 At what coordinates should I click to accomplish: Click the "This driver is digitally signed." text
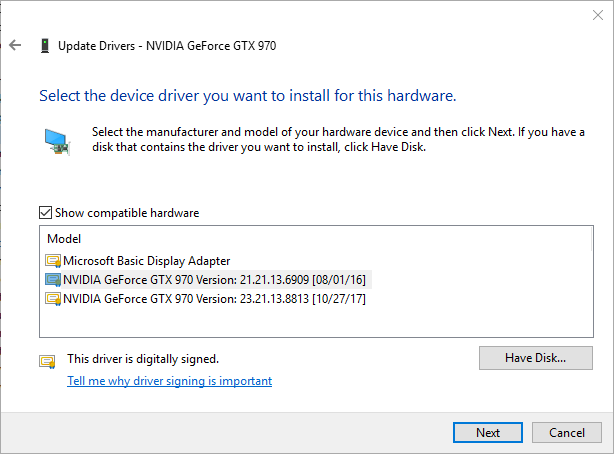click(143, 359)
